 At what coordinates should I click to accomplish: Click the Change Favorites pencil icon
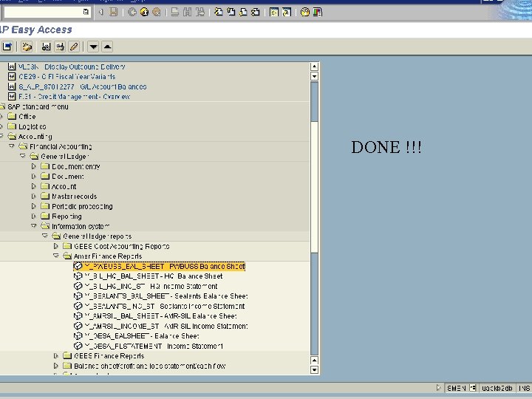tap(74, 47)
